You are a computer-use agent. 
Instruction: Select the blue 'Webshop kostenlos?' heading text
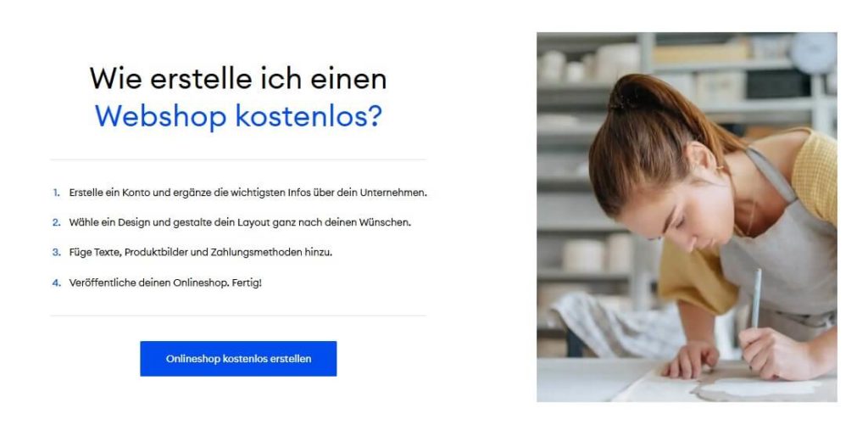238,116
